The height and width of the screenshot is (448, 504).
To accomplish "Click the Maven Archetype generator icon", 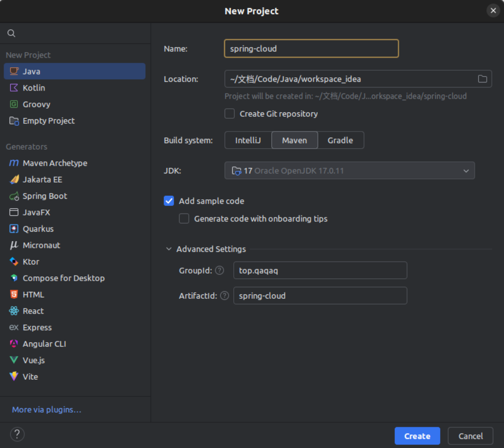I will tap(14, 163).
